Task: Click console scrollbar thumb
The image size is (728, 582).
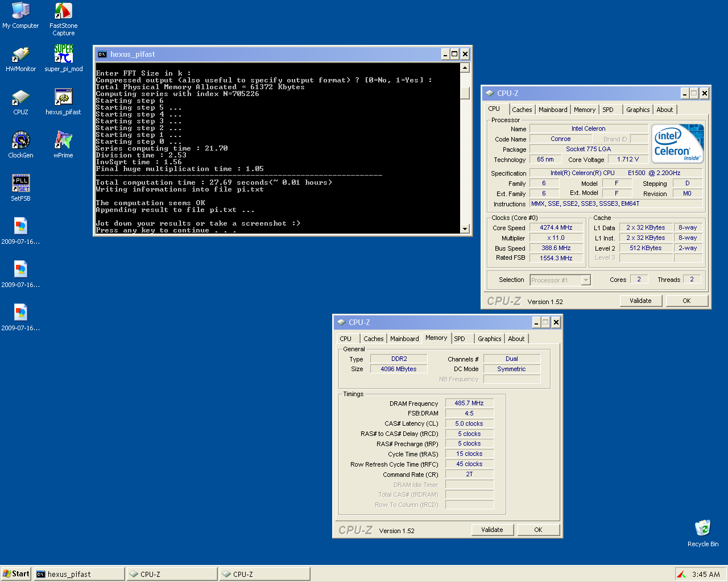Action: coord(465,93)
